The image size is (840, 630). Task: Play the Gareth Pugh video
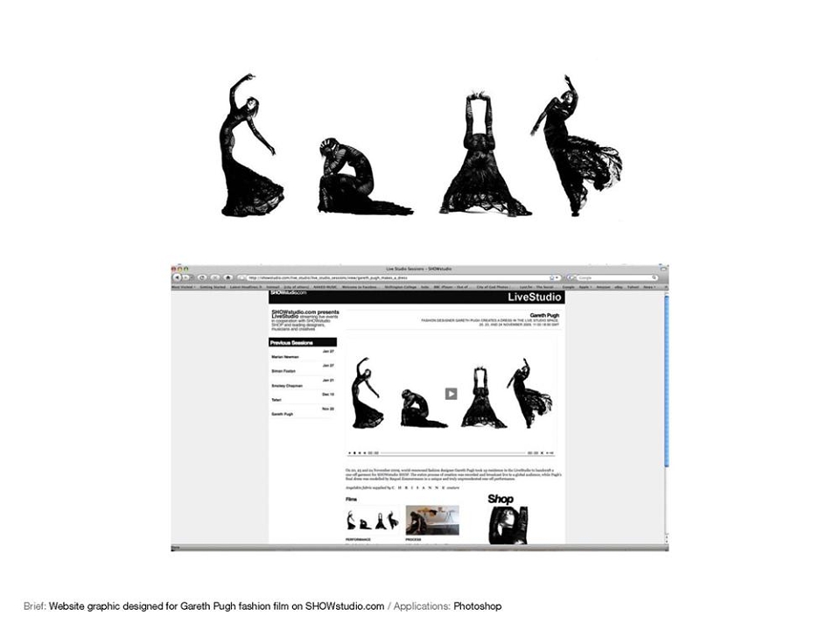[451, 394]
